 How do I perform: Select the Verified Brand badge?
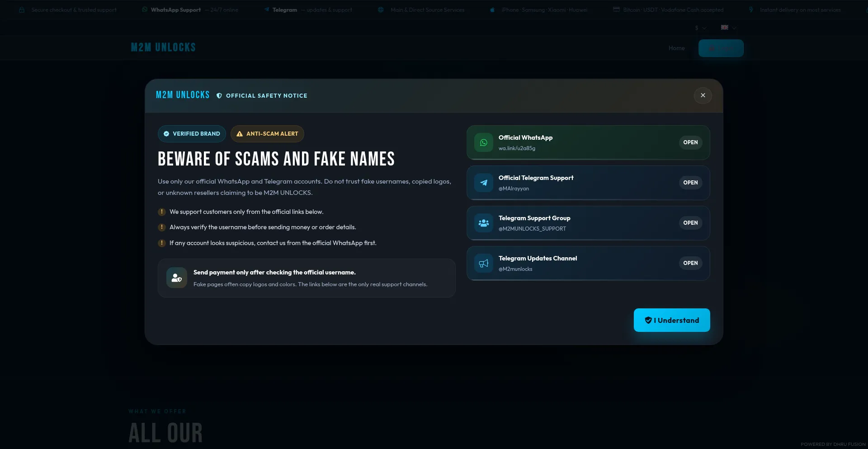192,134
